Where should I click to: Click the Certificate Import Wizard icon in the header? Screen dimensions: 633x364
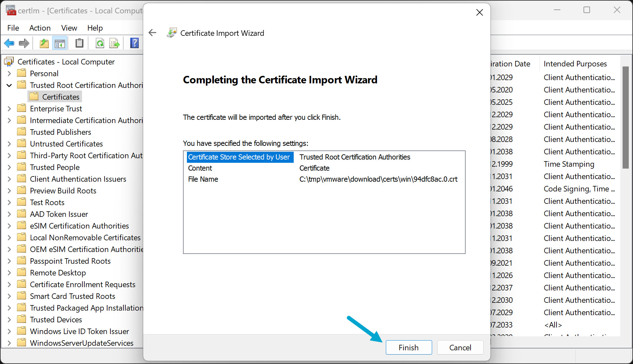172,33
